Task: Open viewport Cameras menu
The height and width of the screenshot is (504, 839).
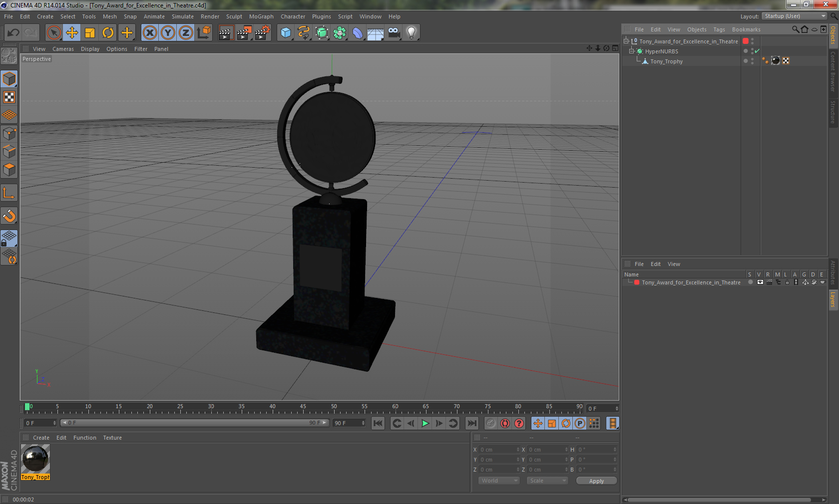Action: pos(63,49)
